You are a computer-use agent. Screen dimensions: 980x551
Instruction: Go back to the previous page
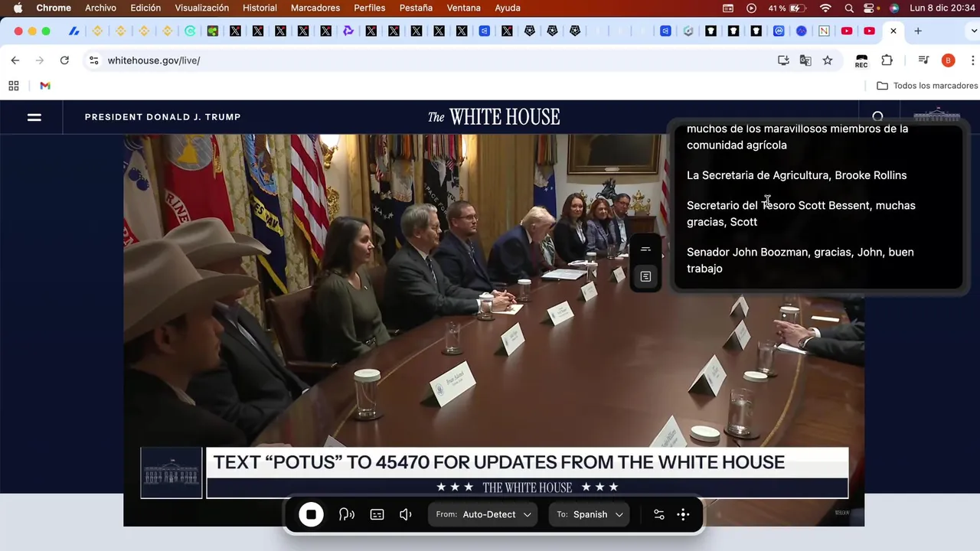pyautogui.click(x=15, y=60)
